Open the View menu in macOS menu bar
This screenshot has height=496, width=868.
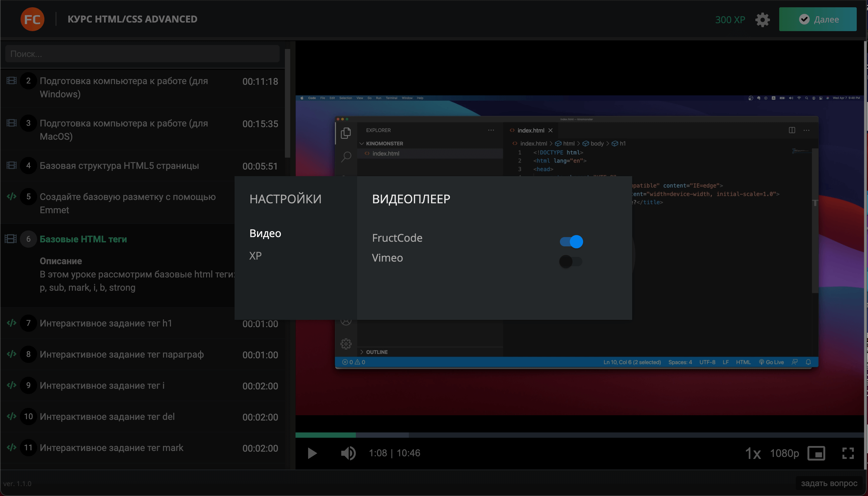(359, 98)
